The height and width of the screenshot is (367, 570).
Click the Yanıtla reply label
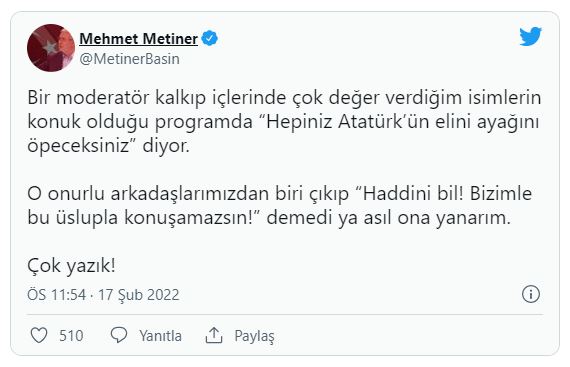tap(160, 336)
